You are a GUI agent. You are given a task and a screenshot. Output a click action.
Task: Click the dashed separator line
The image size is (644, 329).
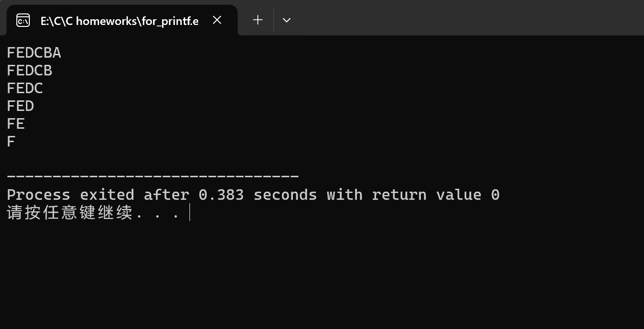coord(153,176)
